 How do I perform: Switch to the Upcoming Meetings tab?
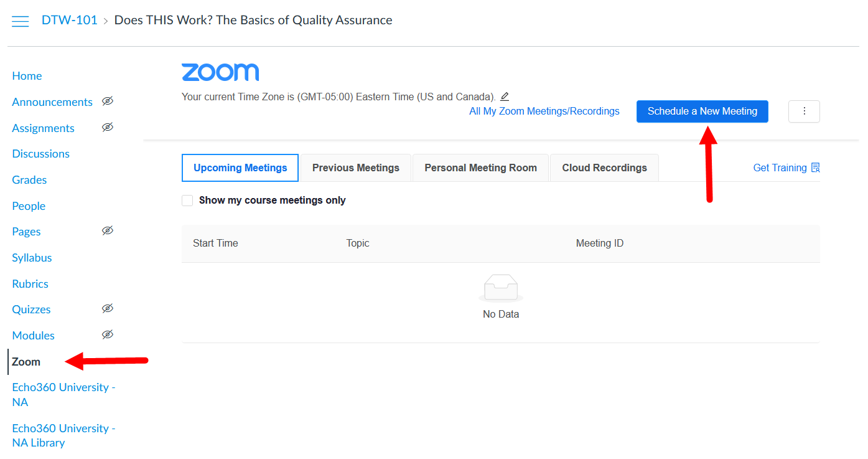[240, 168]
